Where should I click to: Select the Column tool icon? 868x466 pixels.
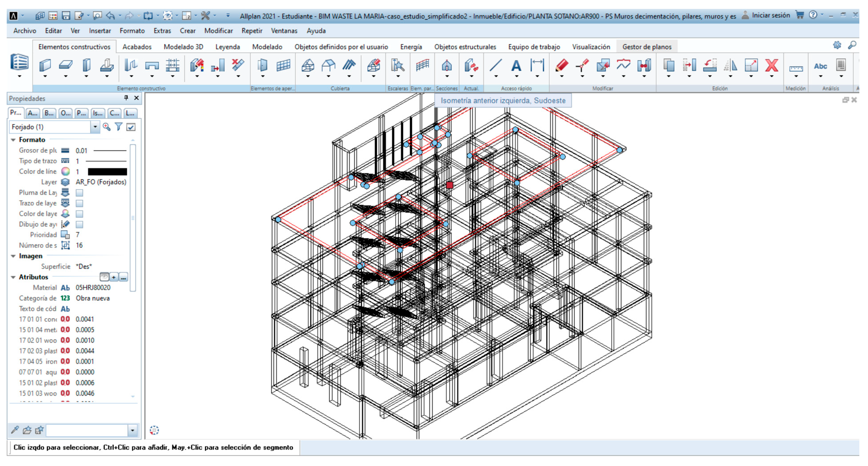coord(86,65)
